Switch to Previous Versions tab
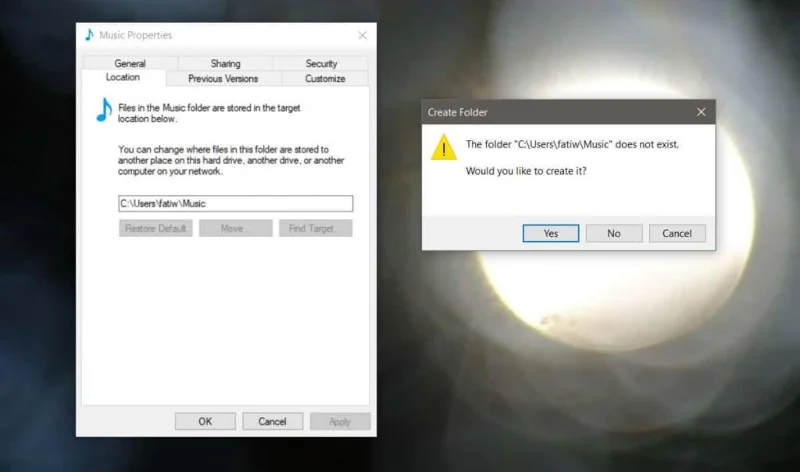 [223, 79]
